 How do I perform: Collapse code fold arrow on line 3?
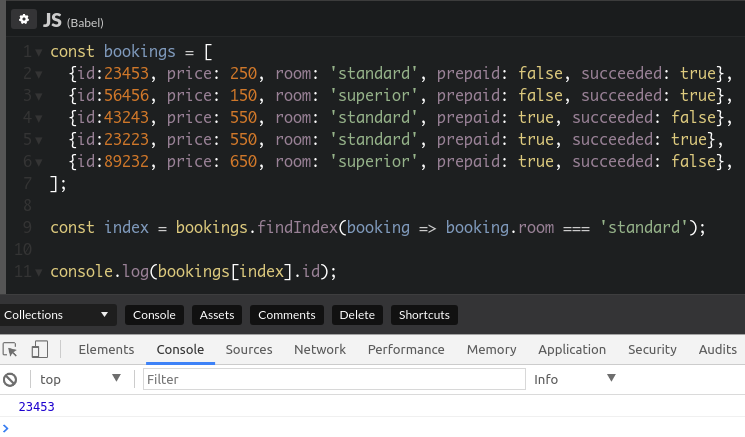(x=38, y=96)
